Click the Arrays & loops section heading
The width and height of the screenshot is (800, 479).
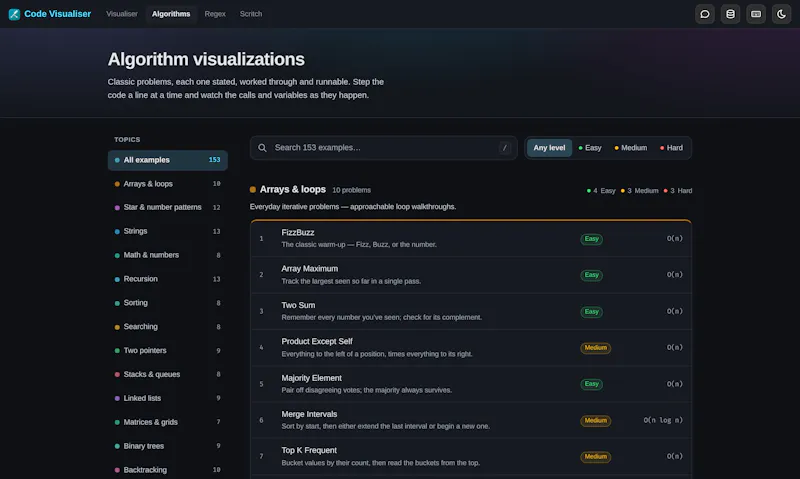click(x=293, y=189)
